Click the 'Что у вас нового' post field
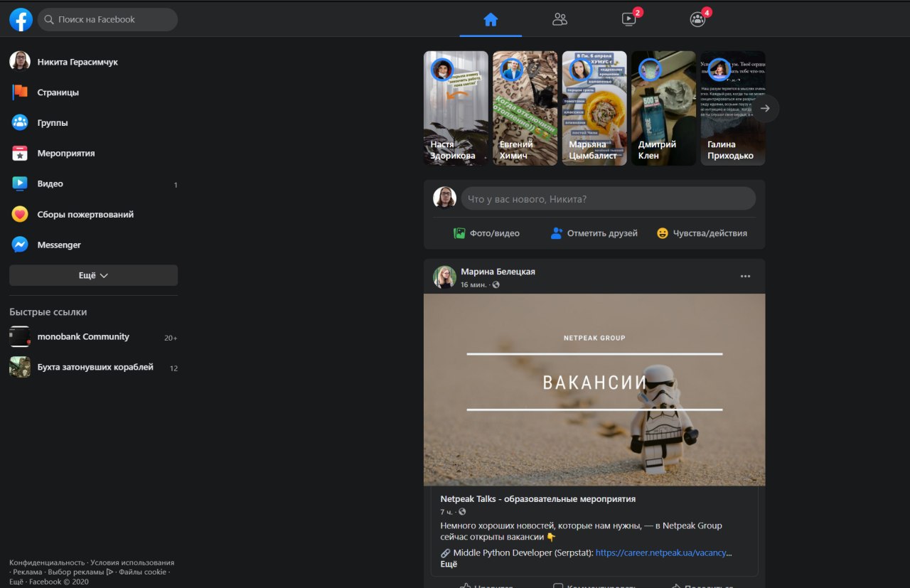This screenshot has width=910, height=588. point(609,198)
